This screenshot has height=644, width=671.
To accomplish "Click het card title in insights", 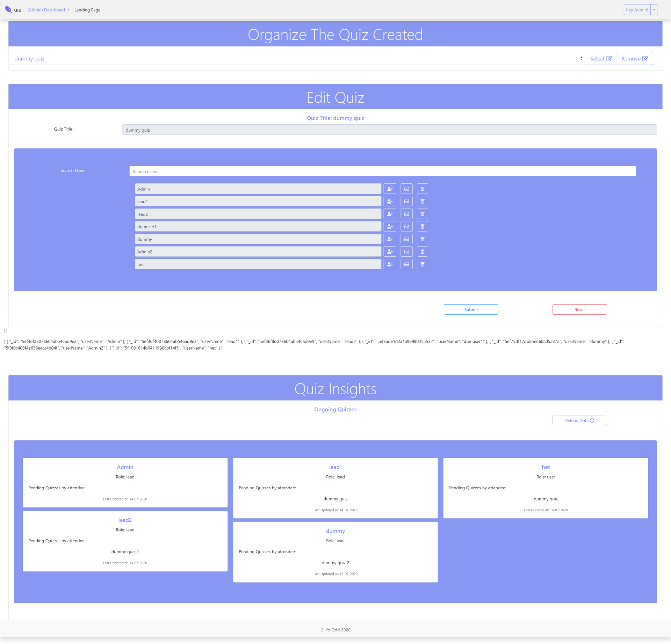I will click(546, 467).
